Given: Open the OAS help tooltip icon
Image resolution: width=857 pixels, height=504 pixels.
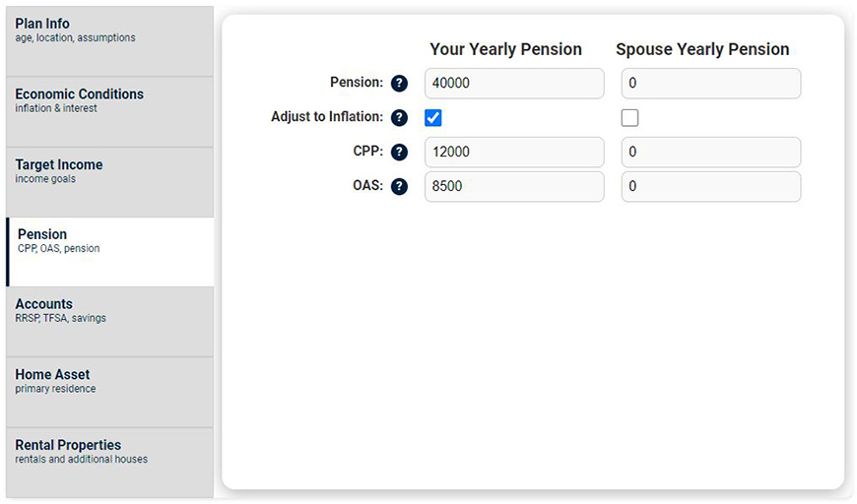Looking at the screenshot, I should click(399, 186).
